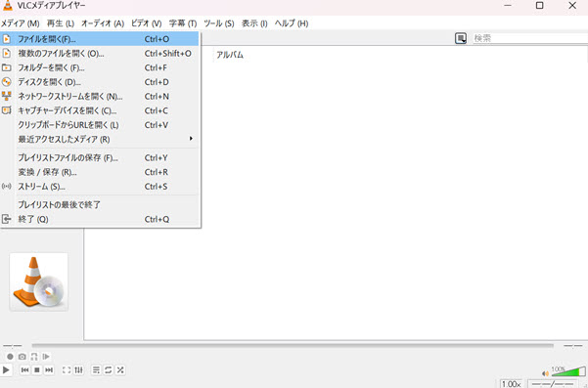588x388 pixels.
Task: Expand 最近アクセスしたメディア (R) submenu
Action: 100,139
